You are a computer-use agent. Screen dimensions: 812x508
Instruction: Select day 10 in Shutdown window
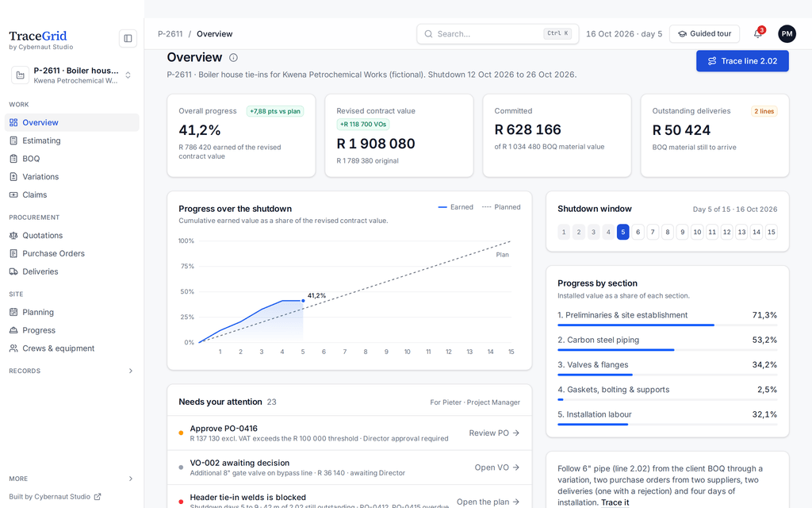[x=697, y=233]
